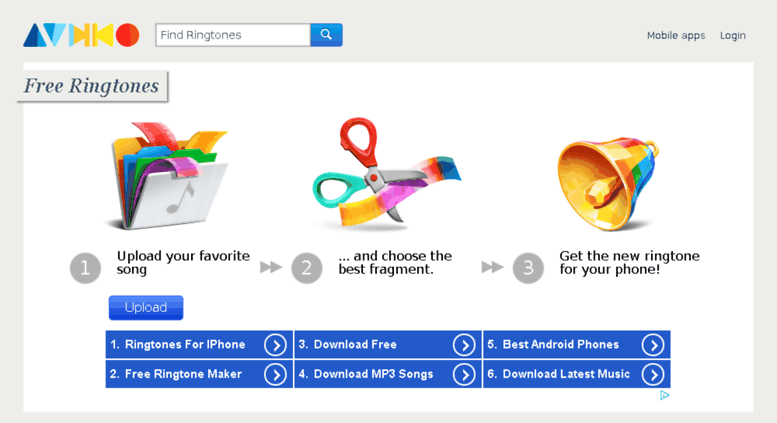Click the step 1 number circle
The height and width of the screenshot is (423, 777).
(x=85, y=268)
